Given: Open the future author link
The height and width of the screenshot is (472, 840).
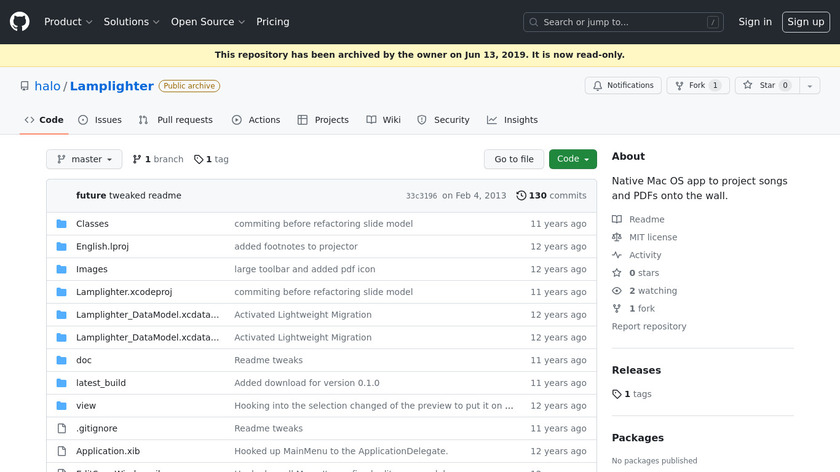Looking at the screenshot, I should coord(91,196).
